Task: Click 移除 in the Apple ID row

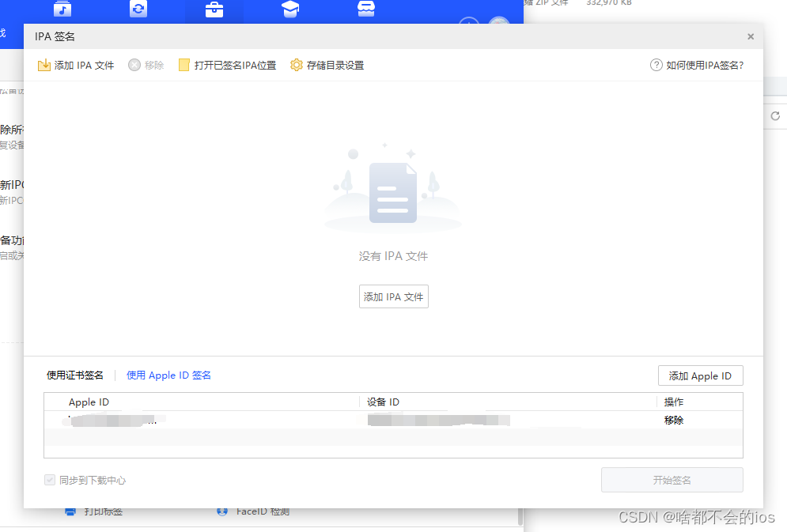Action: coord(674,421)
